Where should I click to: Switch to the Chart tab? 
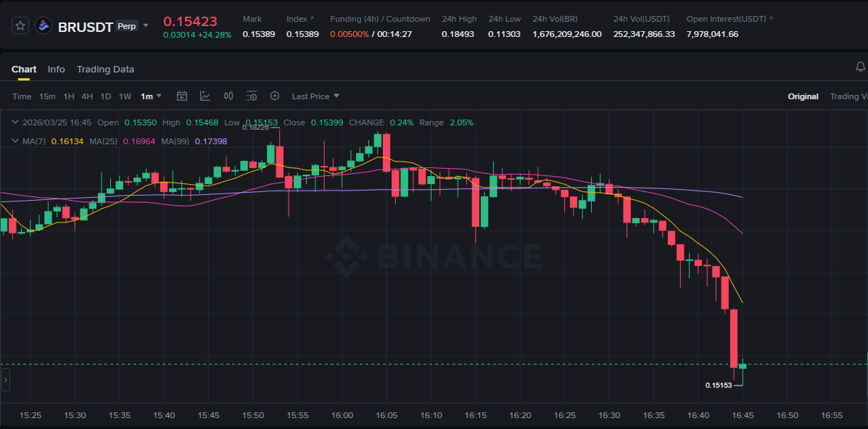pyautogui.click(x=24, y=69)
